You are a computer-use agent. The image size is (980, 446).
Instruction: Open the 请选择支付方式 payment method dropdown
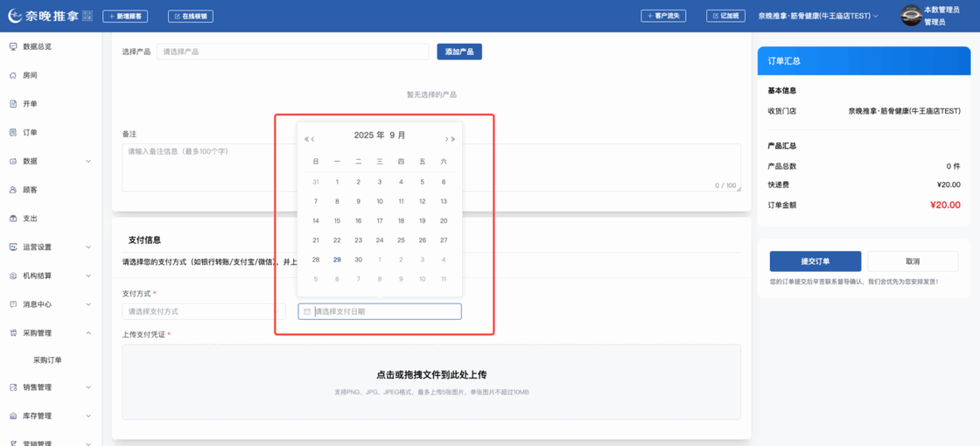204,311
